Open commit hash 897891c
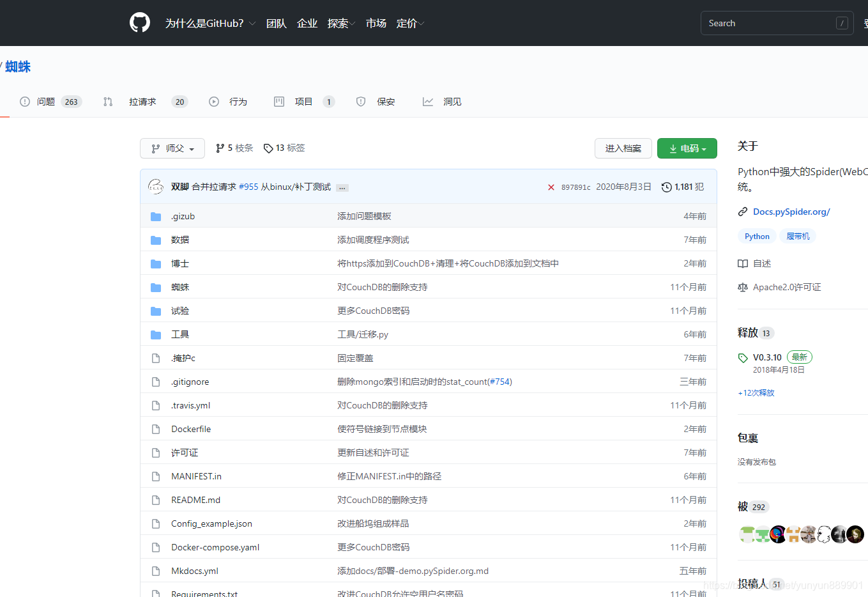This screenshot has height=597, width=868. pyautogui.click(x=575, y=187)
